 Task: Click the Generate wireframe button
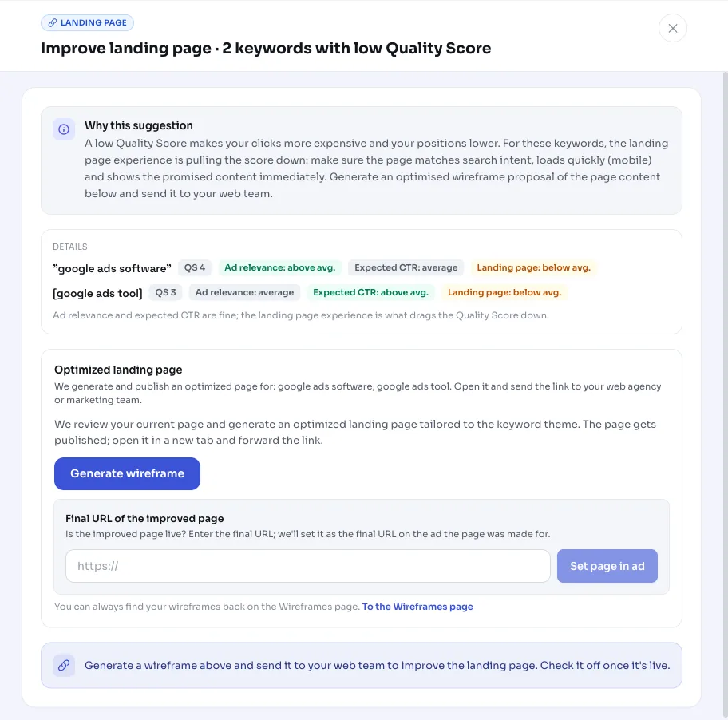(127, 473)
